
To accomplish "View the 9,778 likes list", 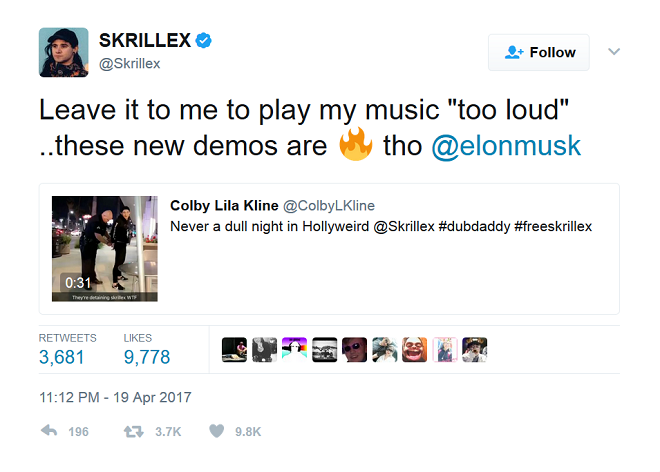I will click(147, 349).
